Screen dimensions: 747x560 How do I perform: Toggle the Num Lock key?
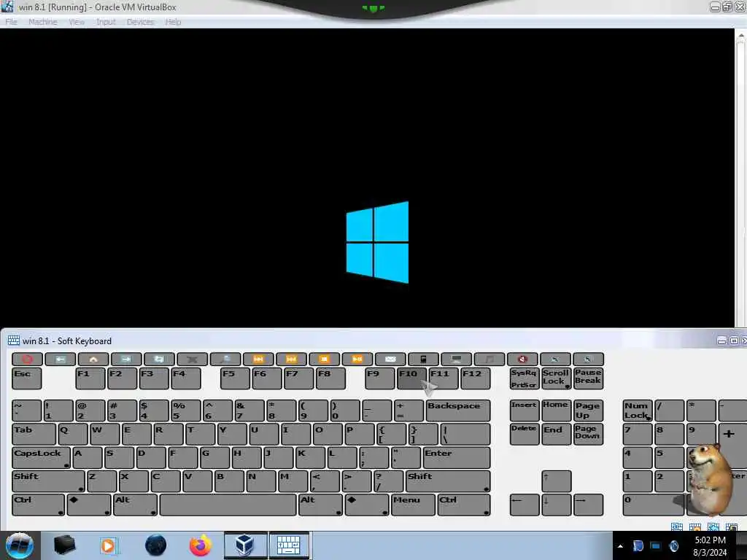point(637,411)
